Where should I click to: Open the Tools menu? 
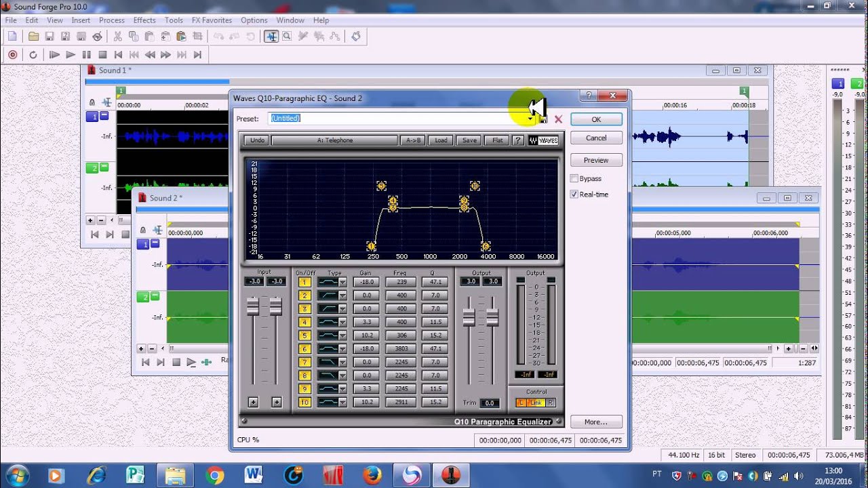[x=174, y=20]
